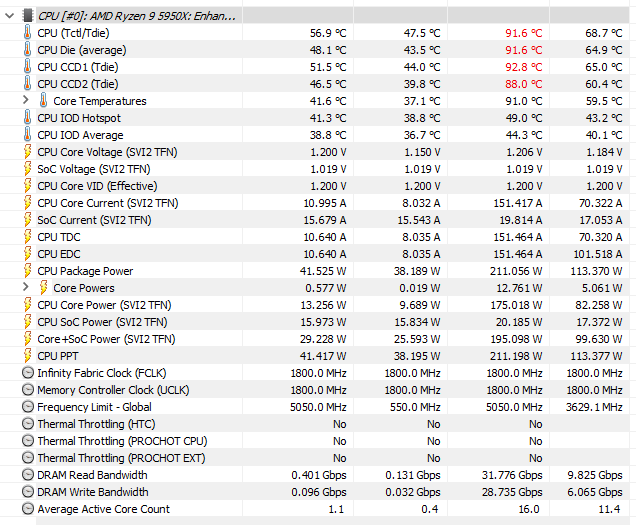Viewport: 636px width, 525px height.
Task: Select the CPU PPT label
Action: (x=58, y=356)
